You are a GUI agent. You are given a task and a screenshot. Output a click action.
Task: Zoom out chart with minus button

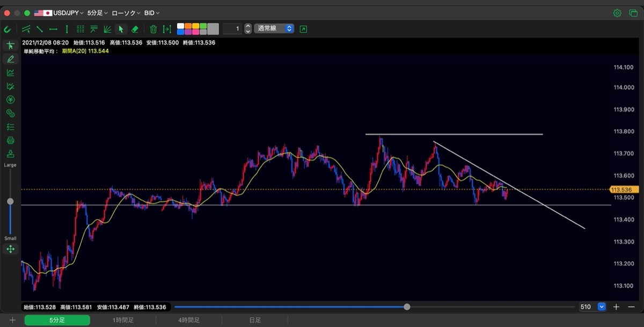(631, 307)
